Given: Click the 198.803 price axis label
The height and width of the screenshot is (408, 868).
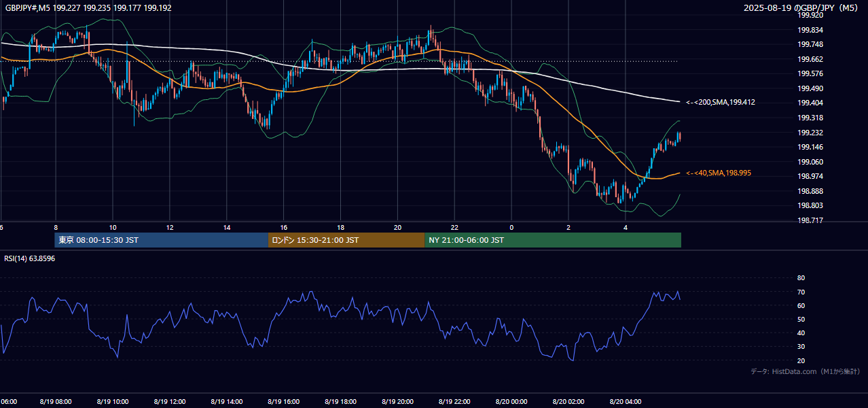Looking at the screenshot, I should (811, 205).
